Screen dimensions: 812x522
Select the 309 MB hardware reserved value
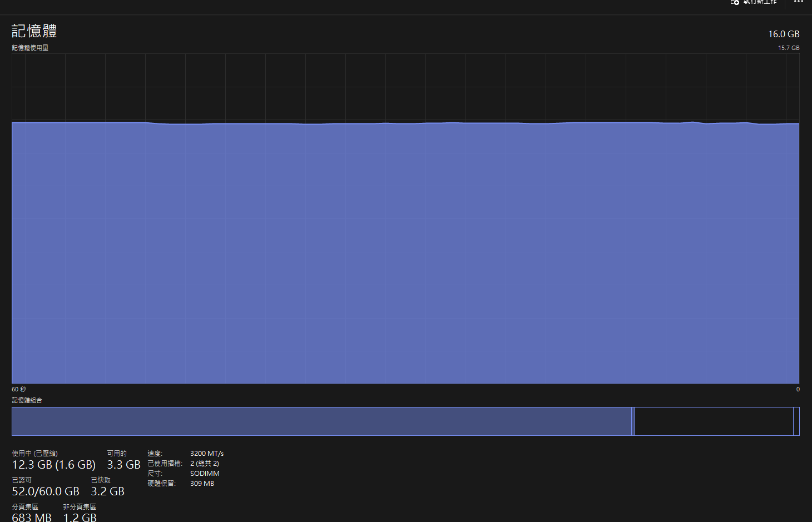(202, 484)
